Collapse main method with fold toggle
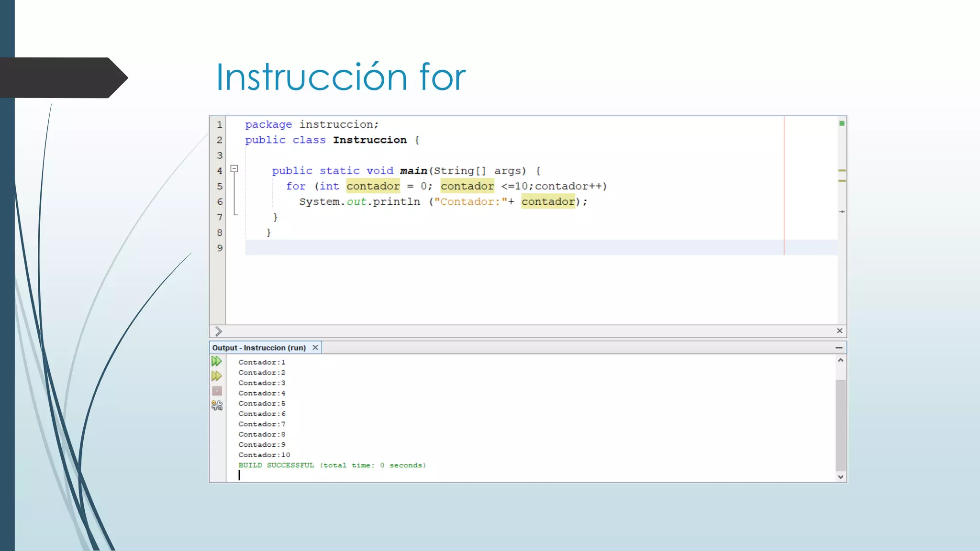 234,168
